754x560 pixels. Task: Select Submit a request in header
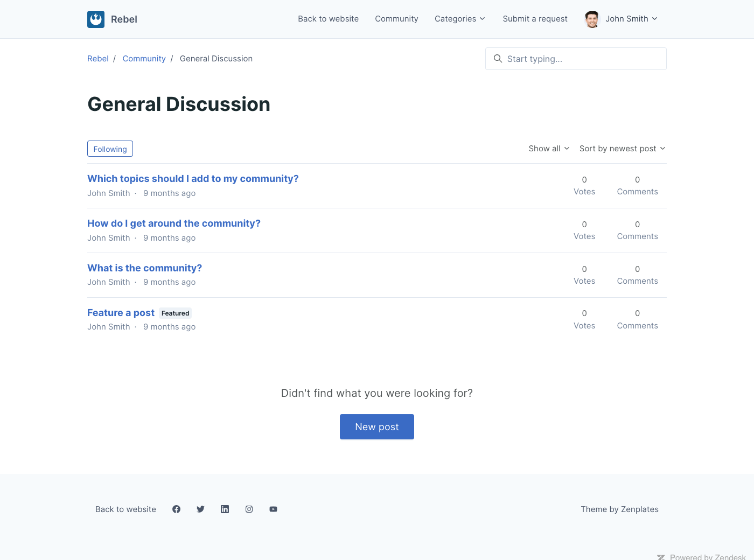click(x=535, y=19)
